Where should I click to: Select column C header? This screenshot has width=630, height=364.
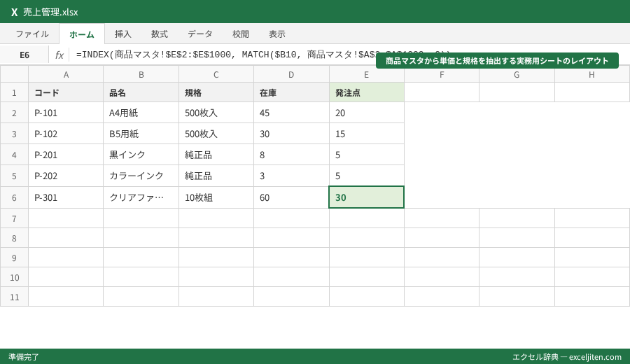click(216, 74)
